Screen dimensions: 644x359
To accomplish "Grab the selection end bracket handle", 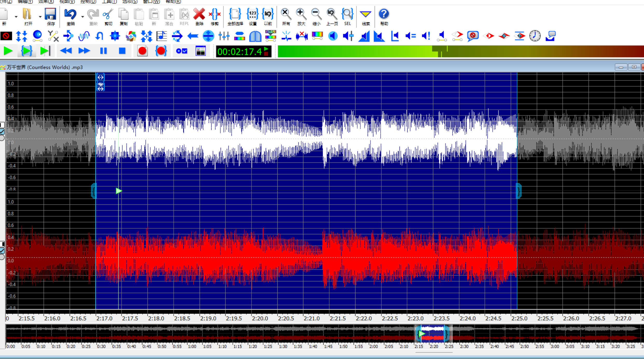I will [519, 191].
